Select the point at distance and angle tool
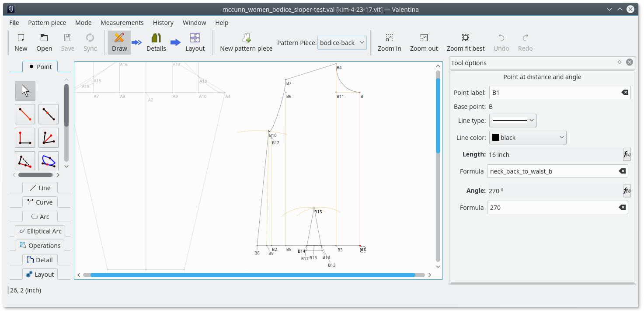The image size is (644, 313). pos(25,114)
